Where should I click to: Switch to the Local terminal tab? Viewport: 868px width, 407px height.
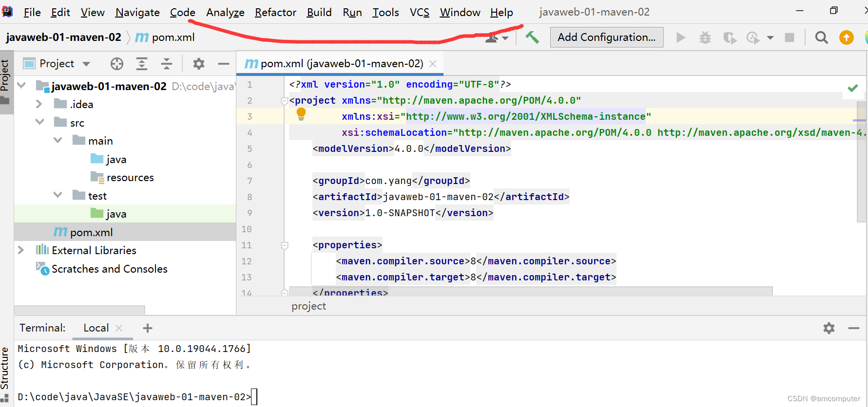click(96, 328)
